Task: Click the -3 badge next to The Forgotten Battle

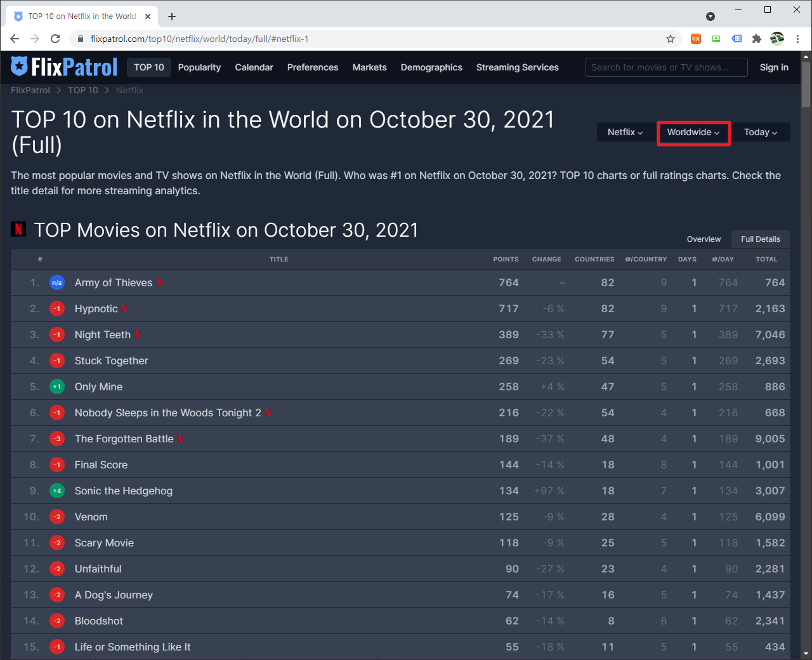Action: tap(57, 439)
